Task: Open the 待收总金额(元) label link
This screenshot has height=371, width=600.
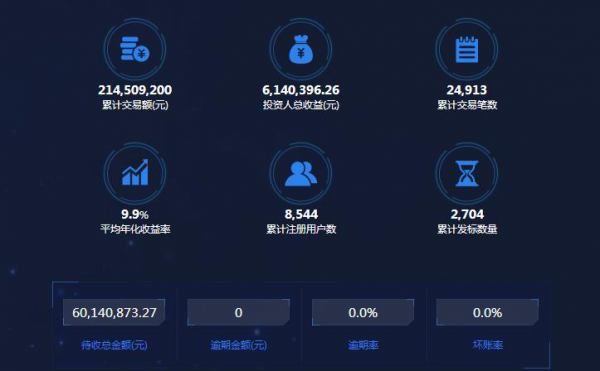Action: click(x=114, y=345)
